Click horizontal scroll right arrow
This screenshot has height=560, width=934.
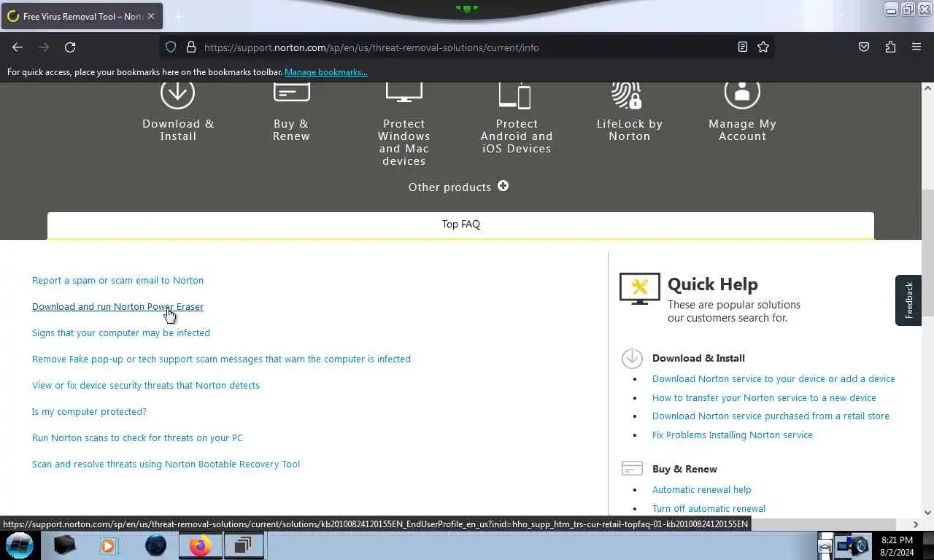coord(916,524)
